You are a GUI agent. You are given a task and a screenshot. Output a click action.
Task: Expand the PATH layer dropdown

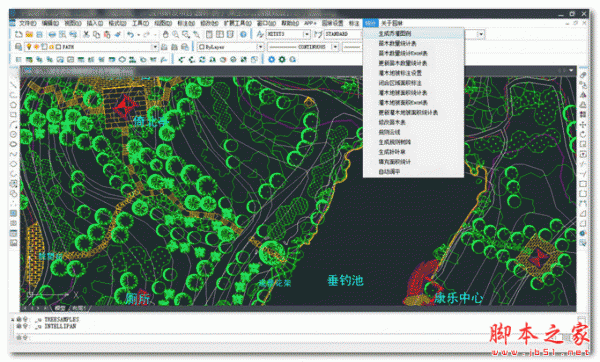pos(155,47)
